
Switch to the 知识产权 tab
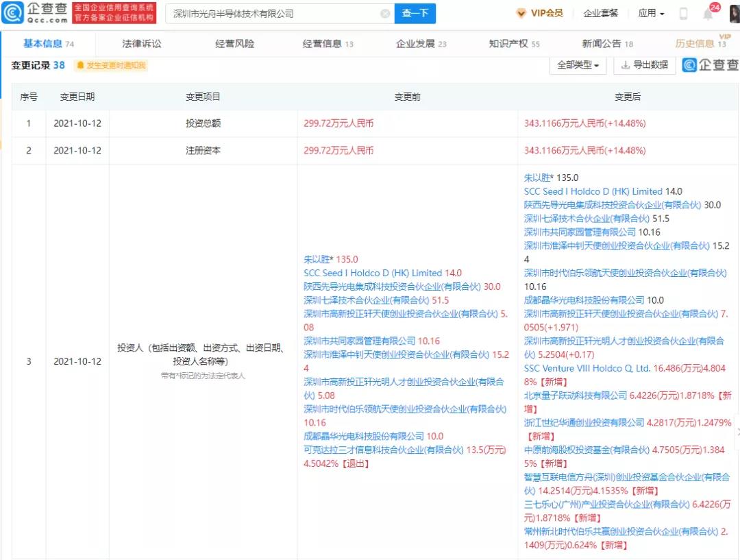coord(514,44)
